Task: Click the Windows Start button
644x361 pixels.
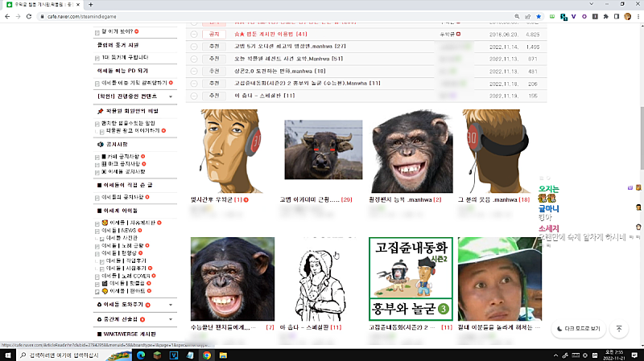Action: coord(7,354)
